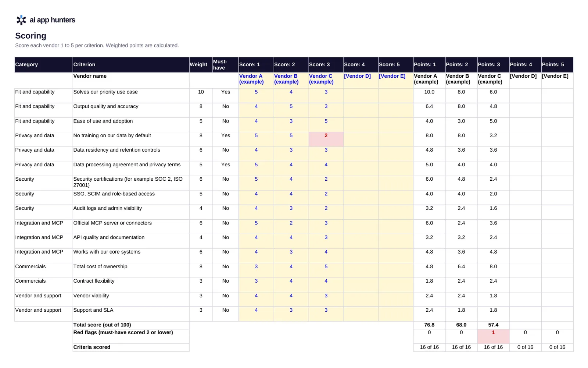Click the Scoring heading

pyautogui.click(x=31, y=36)
